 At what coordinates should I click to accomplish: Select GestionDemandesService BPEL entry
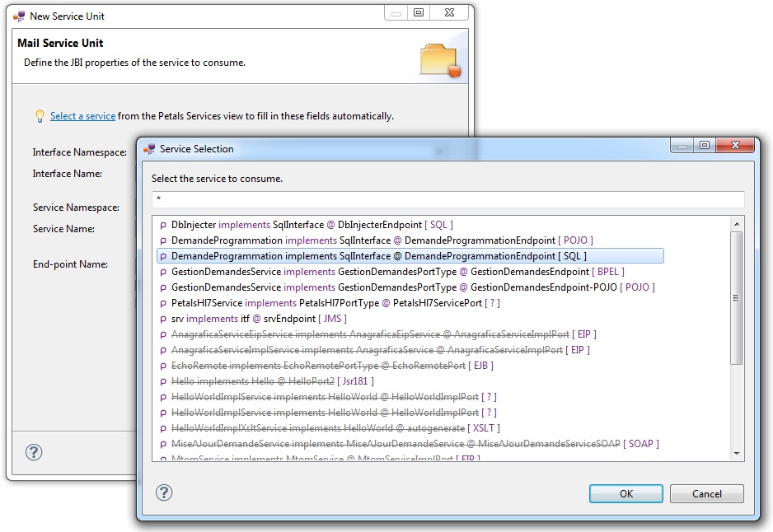(397, 272)
